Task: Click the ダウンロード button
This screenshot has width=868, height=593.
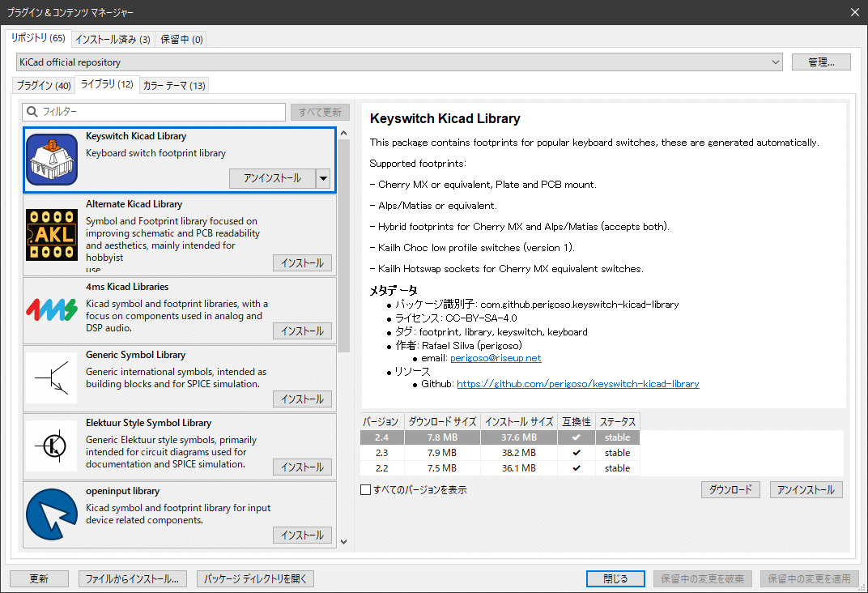Action: click(x=730, y=490)
